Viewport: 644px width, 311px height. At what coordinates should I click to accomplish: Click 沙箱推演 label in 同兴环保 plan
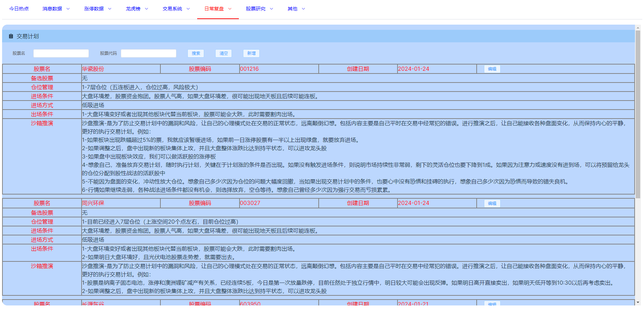[x=42, y=266]
